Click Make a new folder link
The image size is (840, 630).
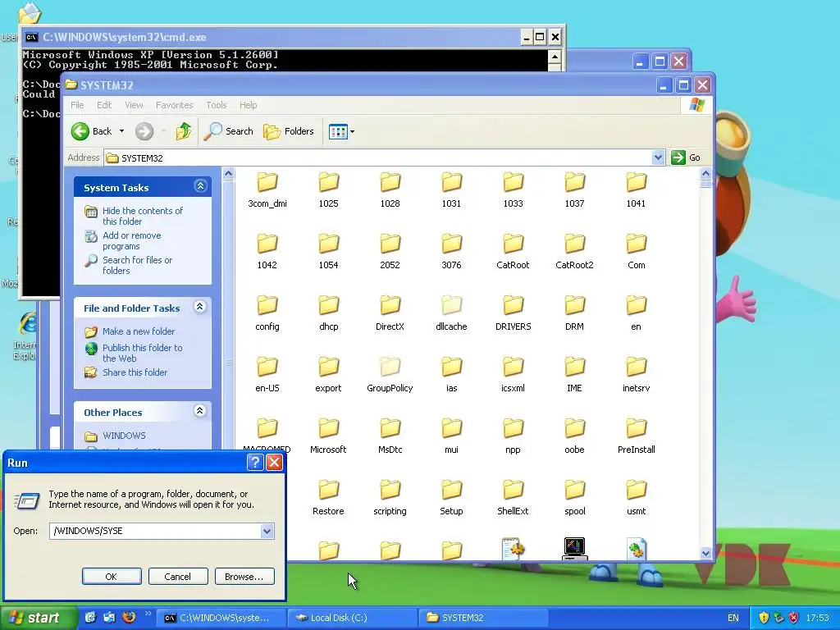point(138,331)
